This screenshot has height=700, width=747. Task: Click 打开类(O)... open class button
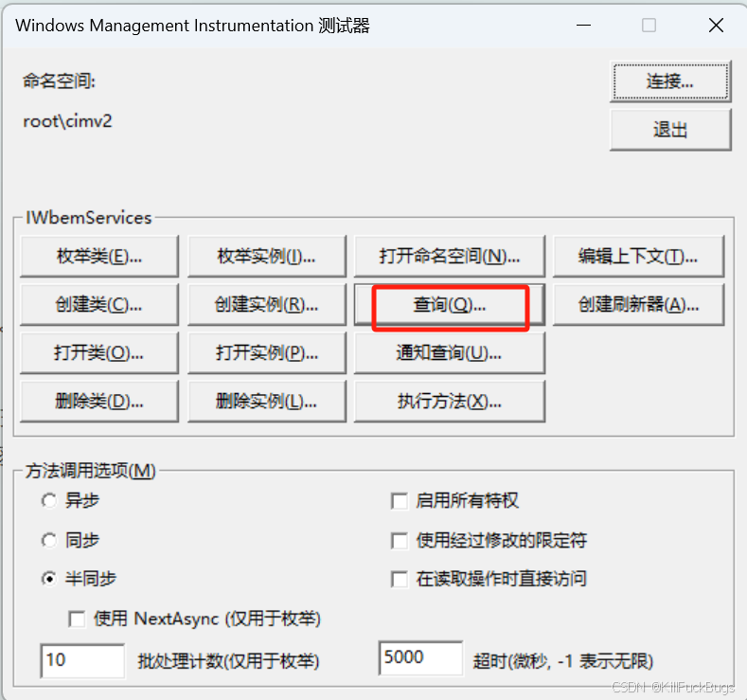[99, 353]
